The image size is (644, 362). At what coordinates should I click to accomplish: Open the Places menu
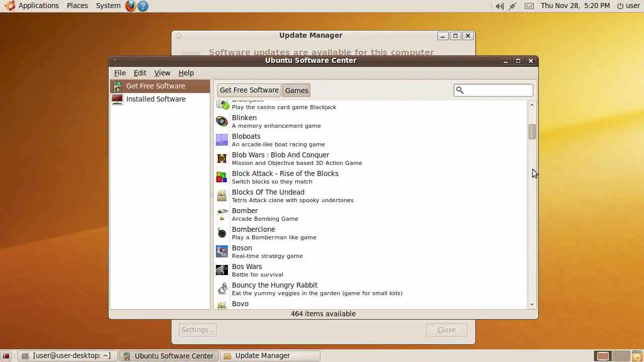pos(77,6)
